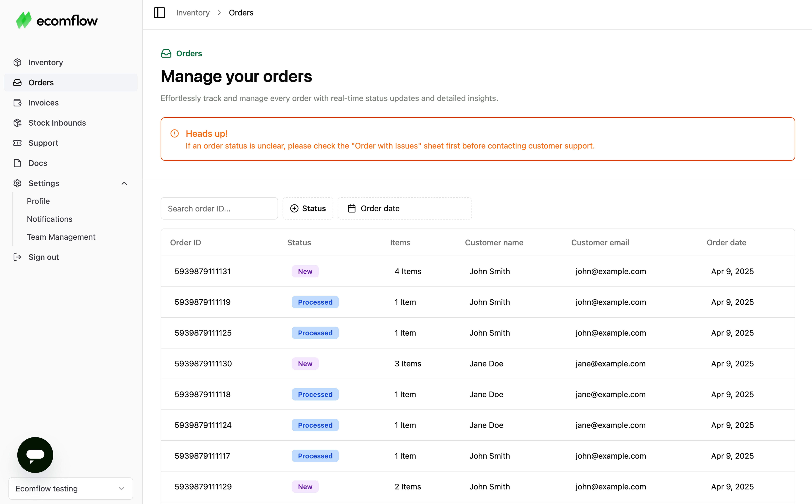Click the Stock Inbounds package icon
Image resolution: width=812 pixels, height=504 pixels.
(17, 123)
